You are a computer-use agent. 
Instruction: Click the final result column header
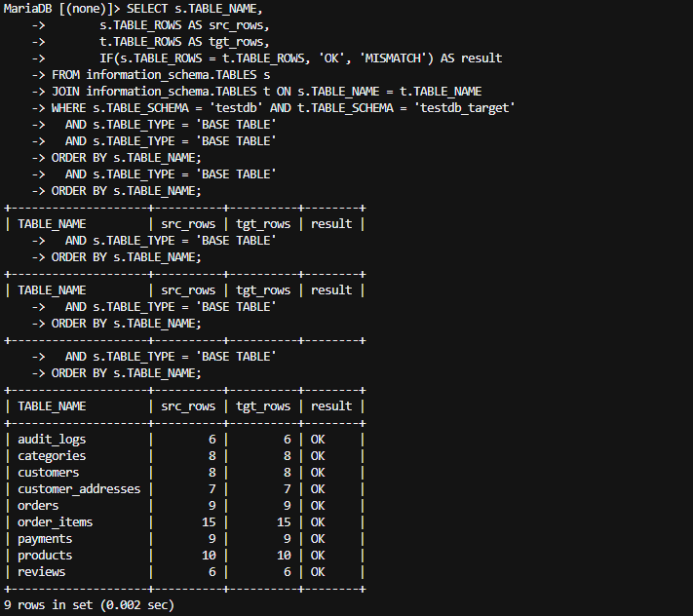(x=331, y=406)
